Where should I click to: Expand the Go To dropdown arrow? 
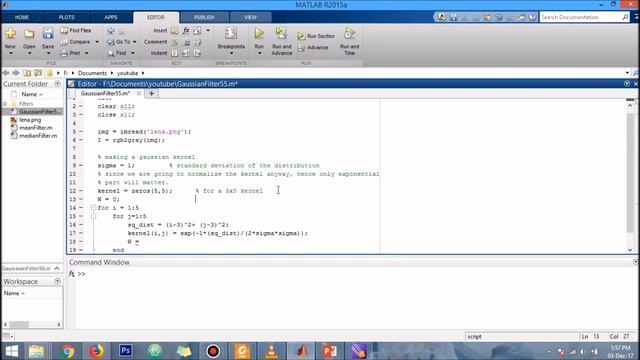134,42
